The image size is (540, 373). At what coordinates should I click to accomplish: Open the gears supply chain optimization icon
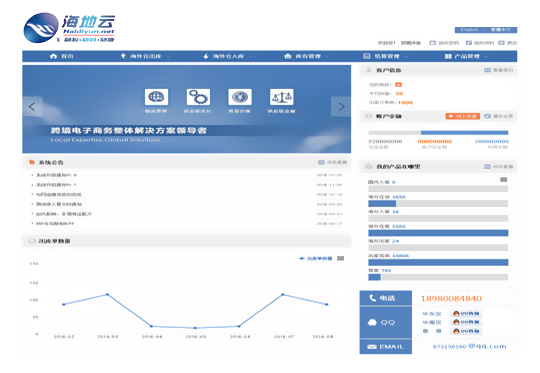pos(198,97)
